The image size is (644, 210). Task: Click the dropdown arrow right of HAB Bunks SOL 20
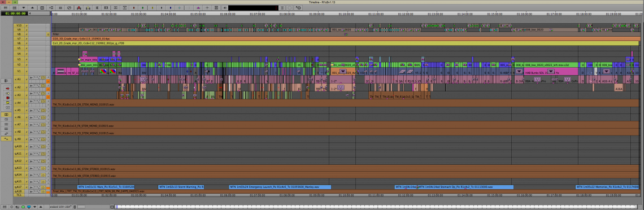coord(551,72)
